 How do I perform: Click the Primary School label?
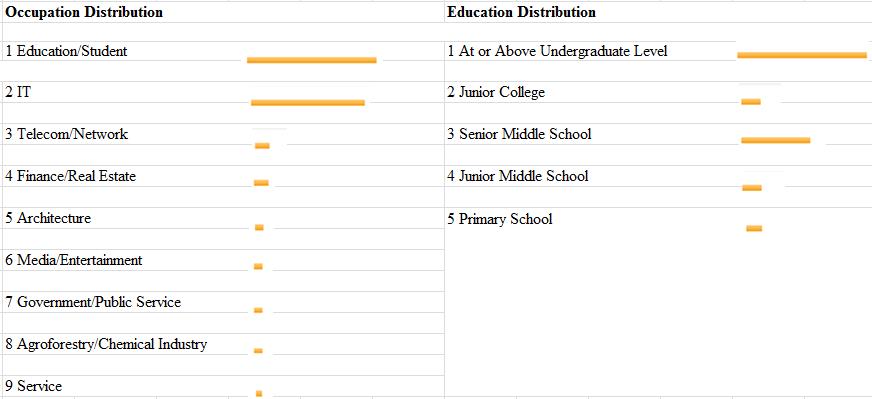501,219
